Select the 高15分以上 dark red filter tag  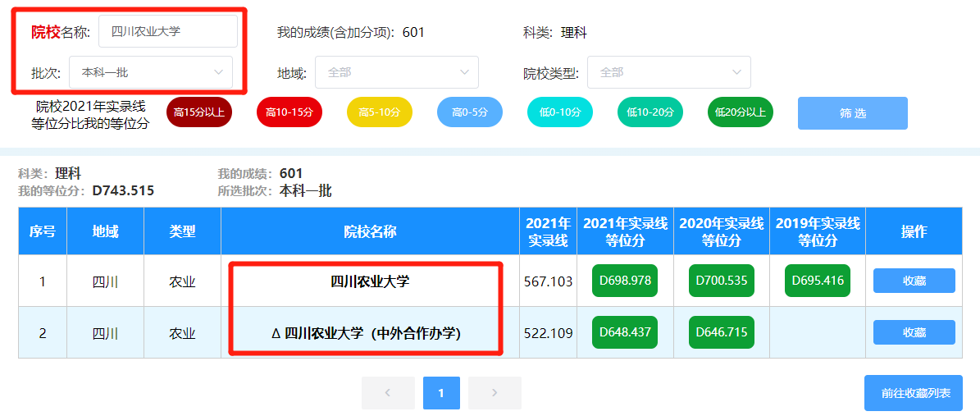(x=199, y=112)
